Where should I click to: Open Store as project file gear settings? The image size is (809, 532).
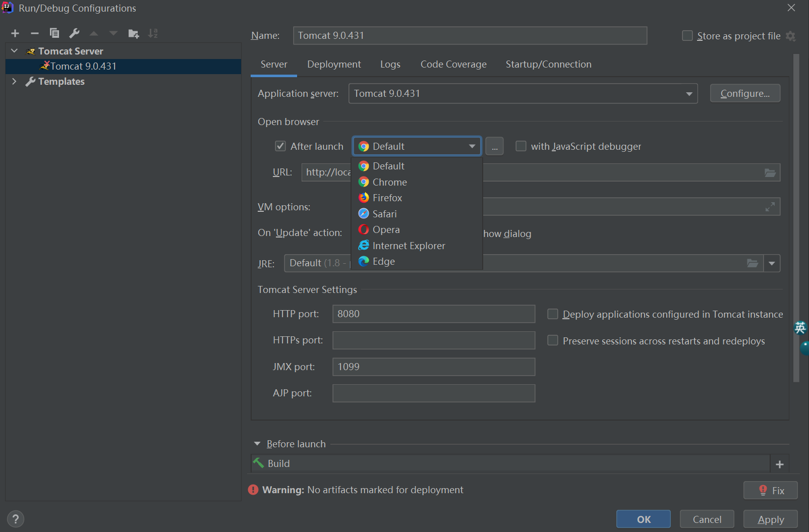pos(791,36)
